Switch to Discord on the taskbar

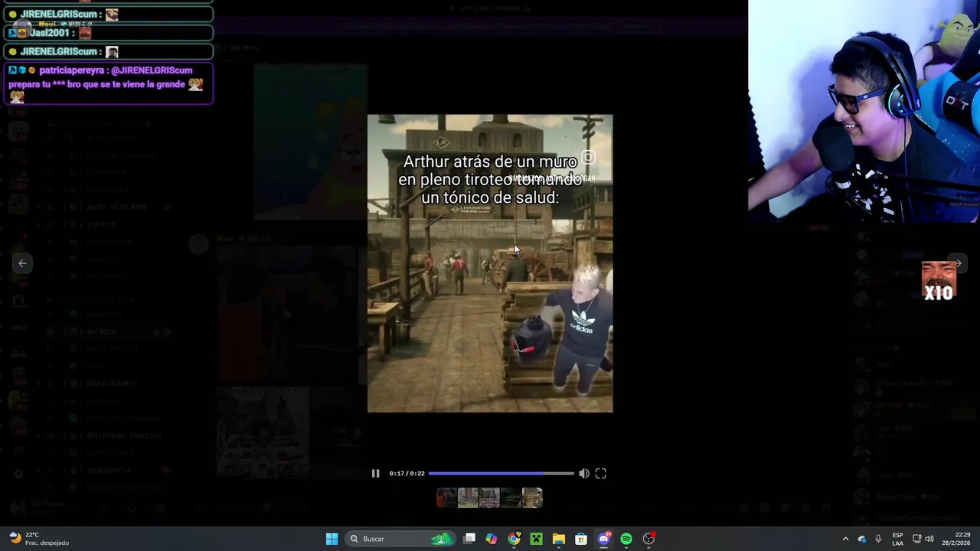603,539
